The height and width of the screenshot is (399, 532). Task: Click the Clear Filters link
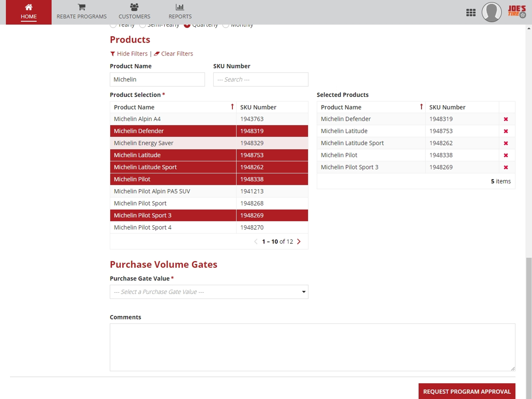tap(173, 54)
